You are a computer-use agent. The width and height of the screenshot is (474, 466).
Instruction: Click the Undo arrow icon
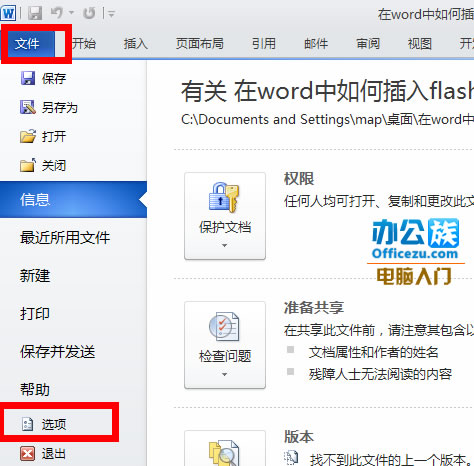coord(57,13)
